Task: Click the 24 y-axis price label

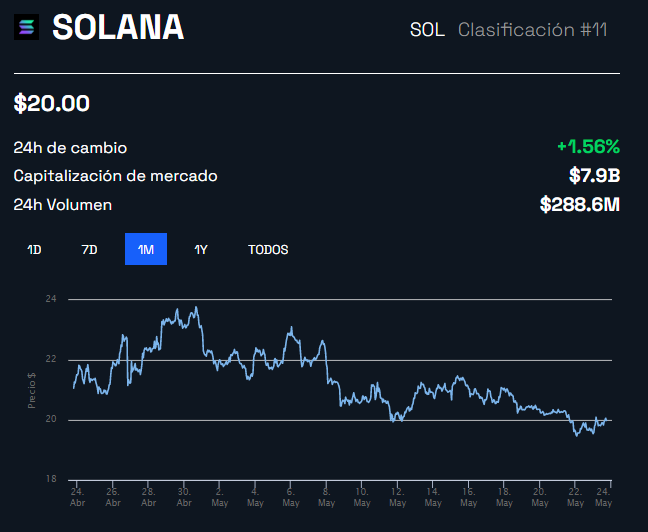Action: [51, 299]
